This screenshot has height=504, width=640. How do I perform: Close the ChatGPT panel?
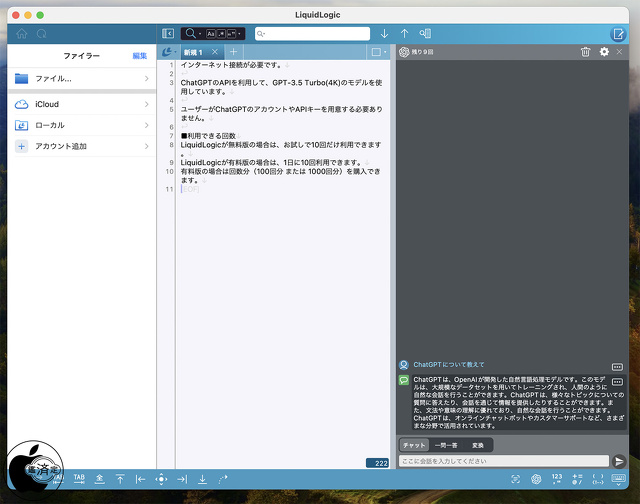pos(619,51)
